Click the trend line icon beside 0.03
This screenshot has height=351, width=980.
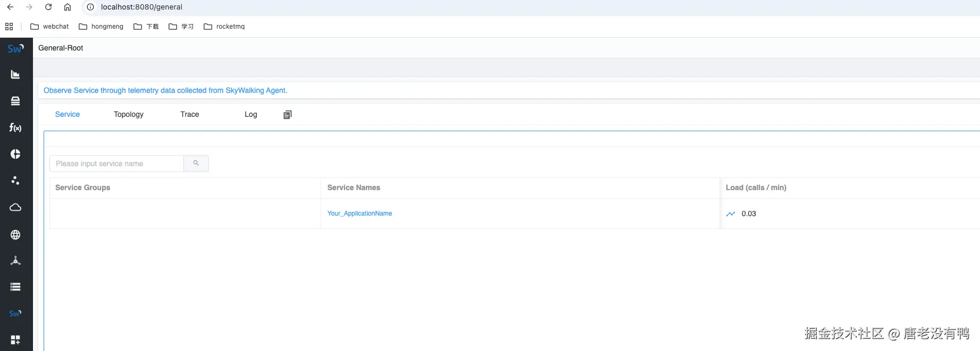731,214
